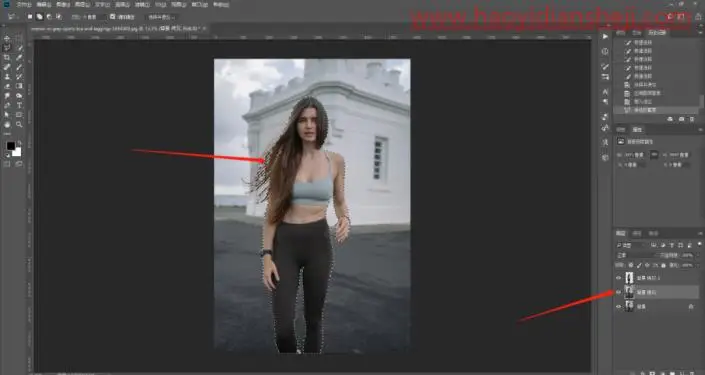Select the Gradient tool
This screenshot has width=705, height=375.
tap(19, 86)
